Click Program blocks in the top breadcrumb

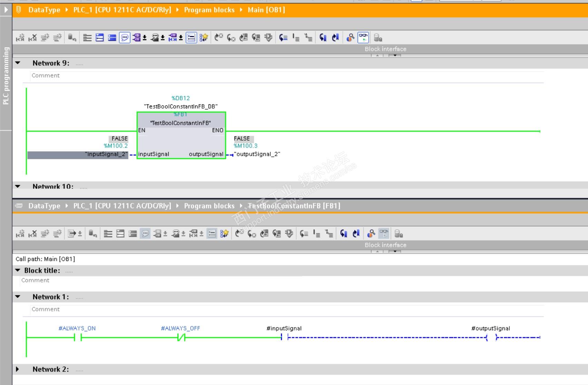(x=209, y=10)
